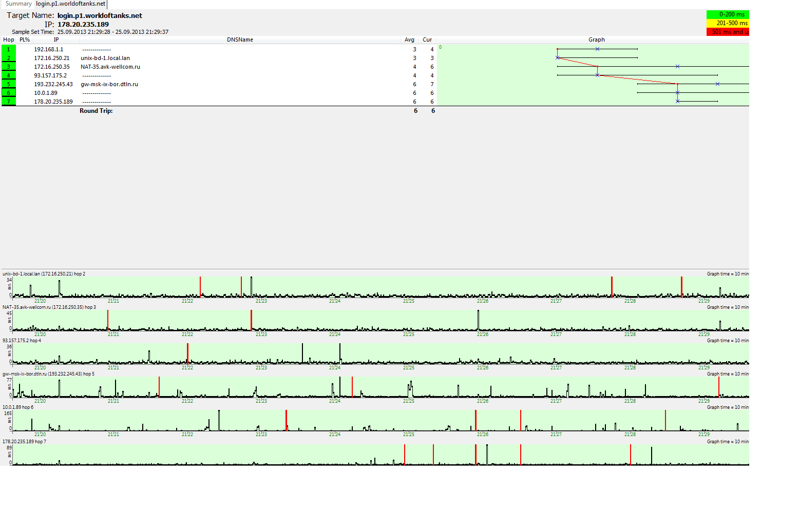This screenshot has width=799, height=532.
Task: Click the red 501 ms and up legend
Action: coord(728,32)
